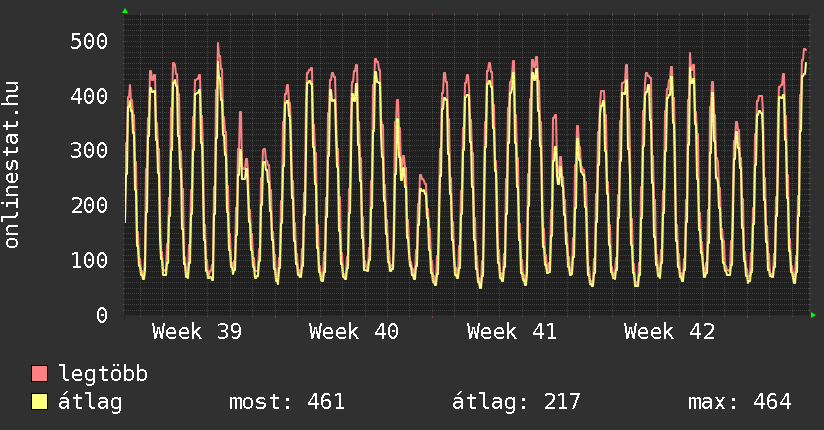
Task: Select the Week 41 axis label
Action: [x=512, y=332]
